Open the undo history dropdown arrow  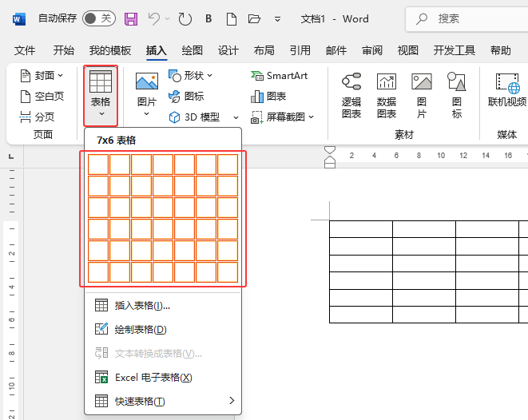click(x=168, y=19)
